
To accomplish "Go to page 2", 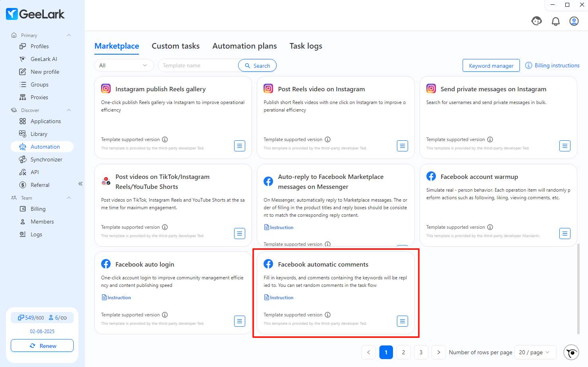I will click(404, 352).
